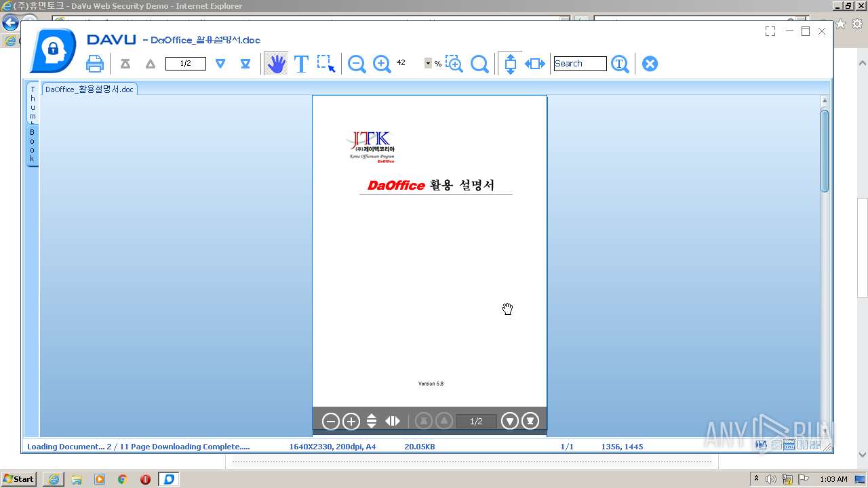Click the JTK logo on document page
The width and height of the screenshot is (868, 488).
(x=370, y=147)
